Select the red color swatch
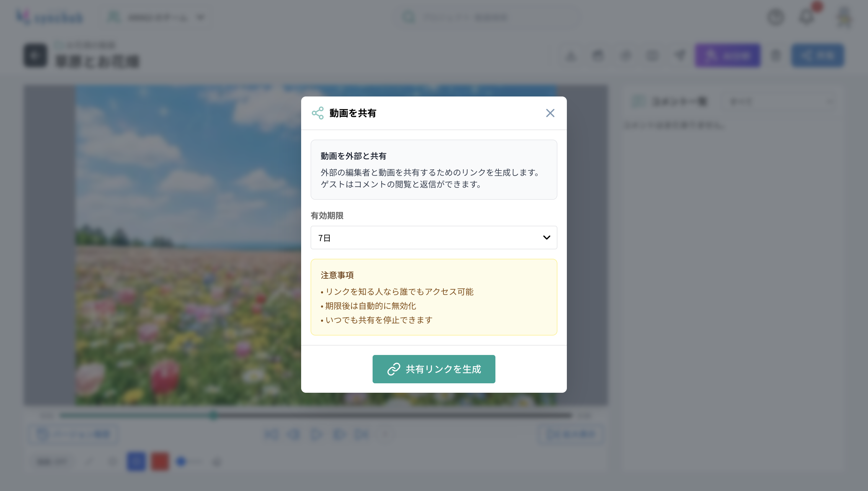Image resolution: width=868 pixels, height=491 pixels. [x=159, y=461]
